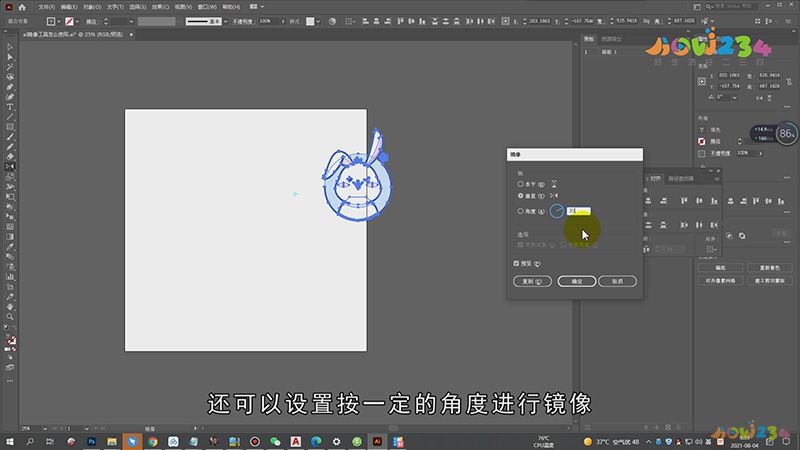Open WeChat from the taskbar
The height and width of the screenshot is (450, 800).
275,441
